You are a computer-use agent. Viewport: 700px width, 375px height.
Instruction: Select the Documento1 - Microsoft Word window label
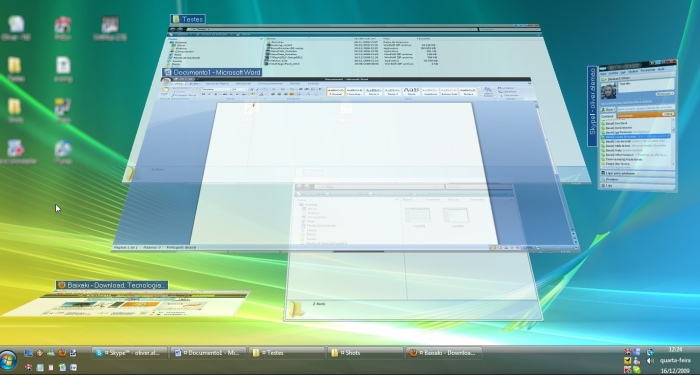(212, 72)
